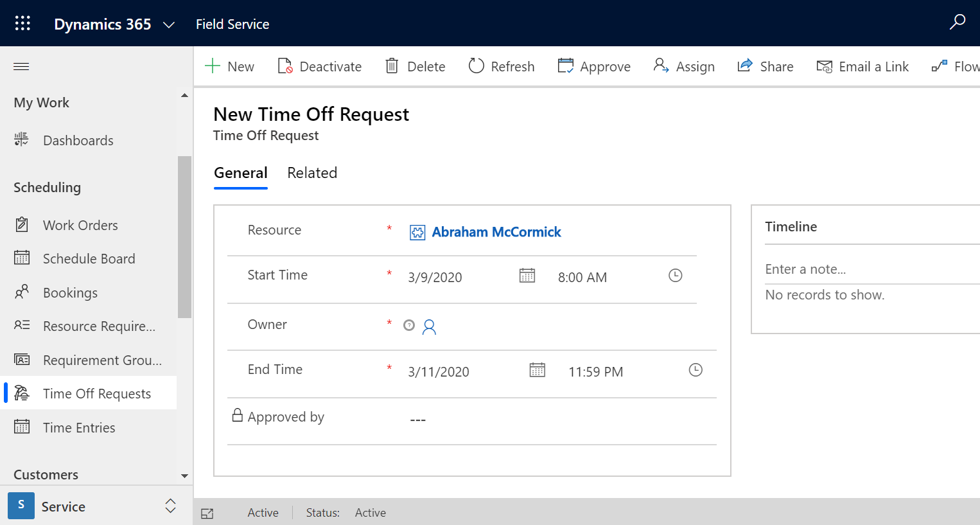Open the app launcher waffle icon
Image resolution: width=980 pixels, height=525 pixels.
point(22,23)
